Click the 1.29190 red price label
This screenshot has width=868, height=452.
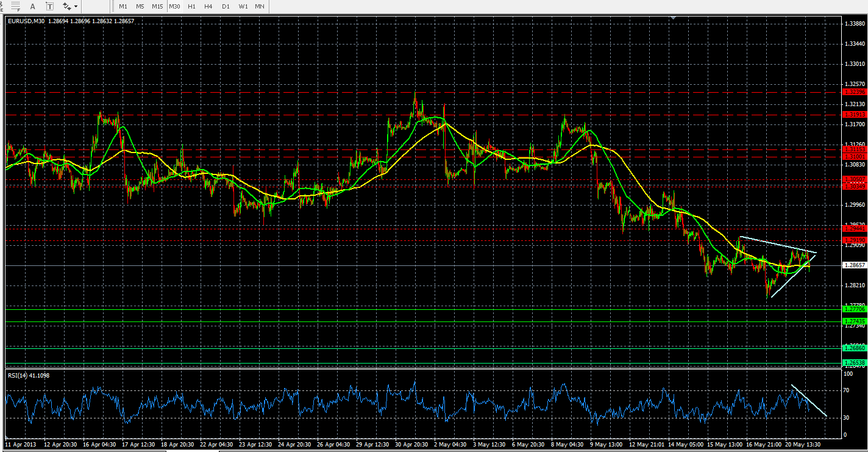(x=853, y=240)
